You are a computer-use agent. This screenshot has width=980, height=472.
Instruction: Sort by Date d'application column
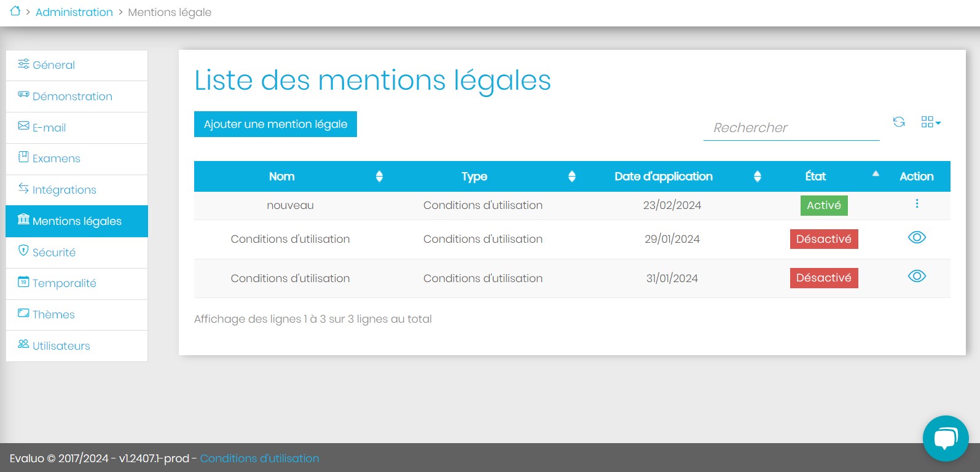(664, 176)
